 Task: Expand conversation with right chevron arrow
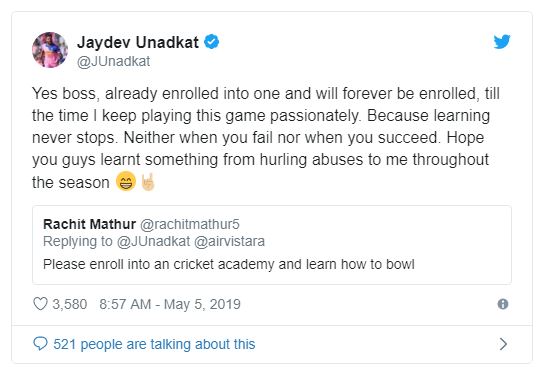(x=503, y=344)
